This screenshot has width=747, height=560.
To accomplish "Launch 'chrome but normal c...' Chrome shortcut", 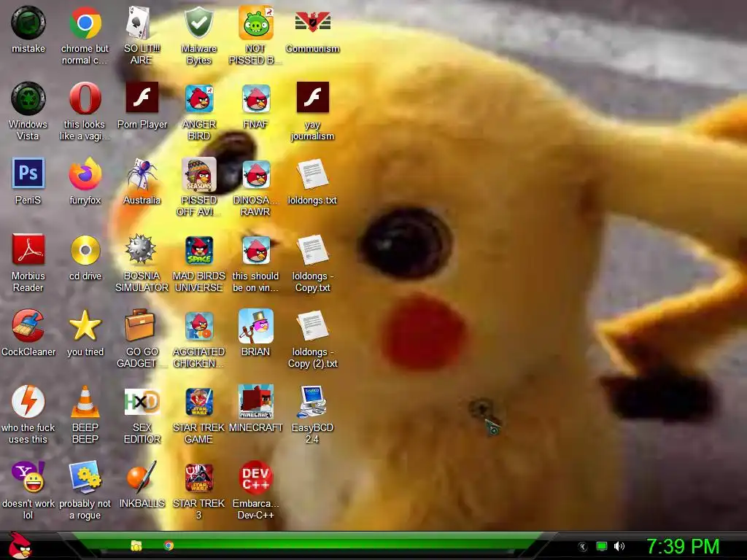I will click(85, 23).
